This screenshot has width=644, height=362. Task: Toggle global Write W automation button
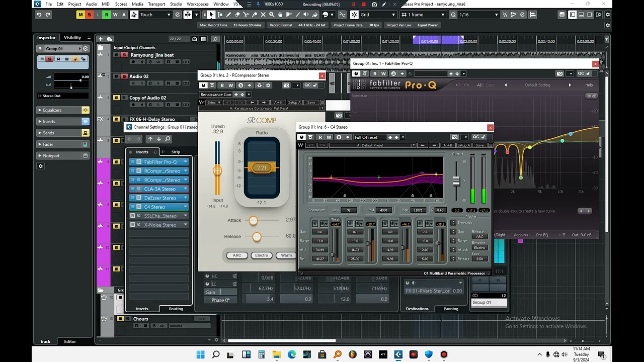click(115, 15)
